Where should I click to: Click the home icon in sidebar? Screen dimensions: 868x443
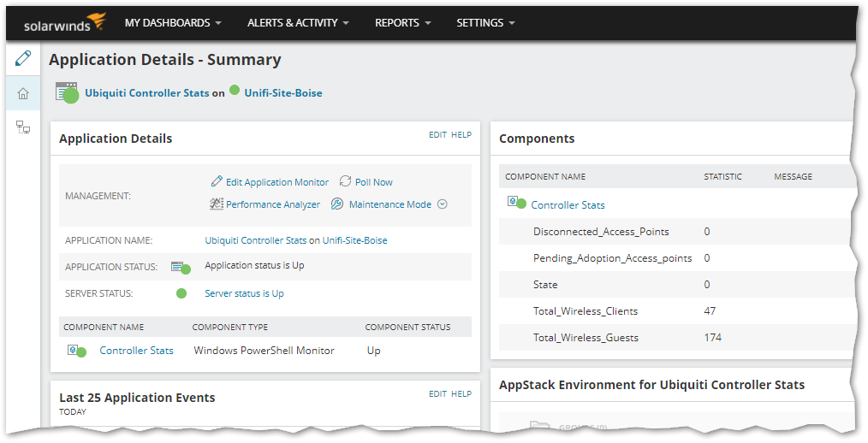coord(23,93)
